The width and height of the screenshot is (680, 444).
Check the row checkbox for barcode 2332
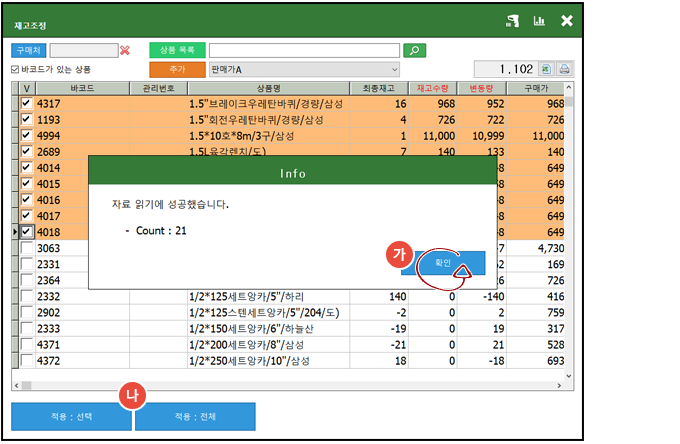click(26, 296)
